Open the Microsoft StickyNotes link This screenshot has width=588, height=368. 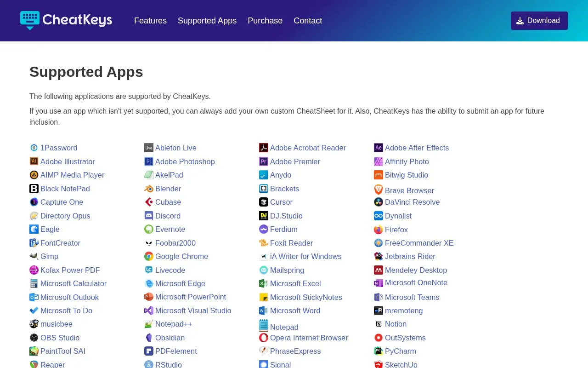tap(306, 297)
